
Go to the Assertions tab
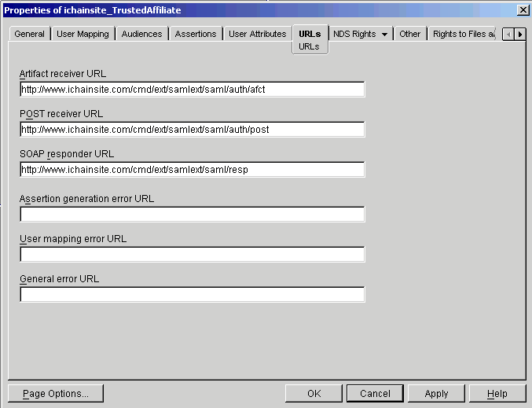point(196,34)
